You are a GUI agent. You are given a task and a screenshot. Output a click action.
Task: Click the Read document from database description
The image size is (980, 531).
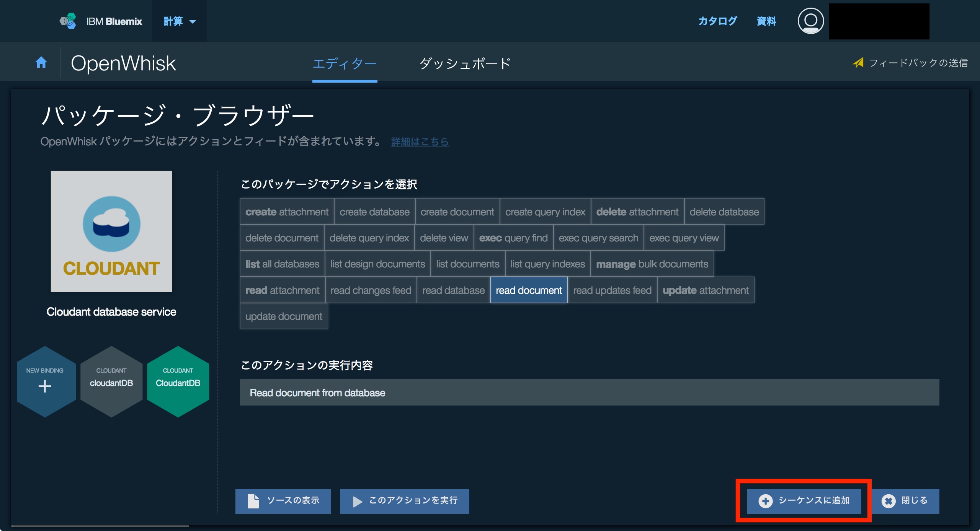[590, 393]
